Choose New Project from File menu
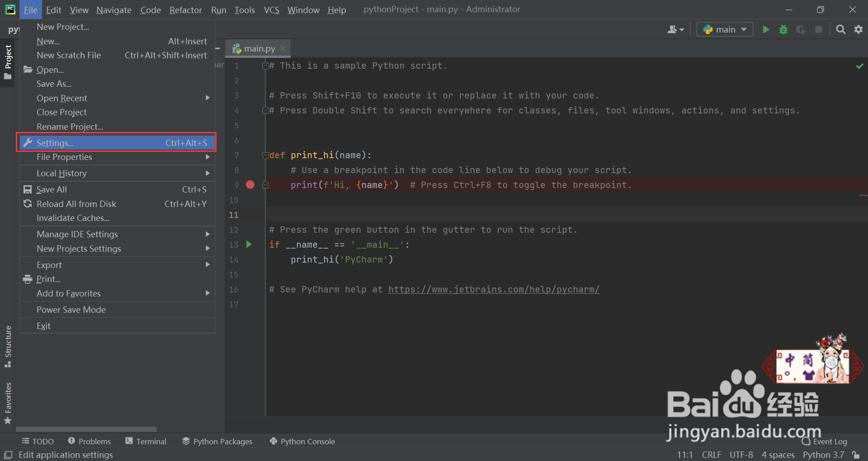The height and width of the screenshot is (461, 868). coord(117,27)
